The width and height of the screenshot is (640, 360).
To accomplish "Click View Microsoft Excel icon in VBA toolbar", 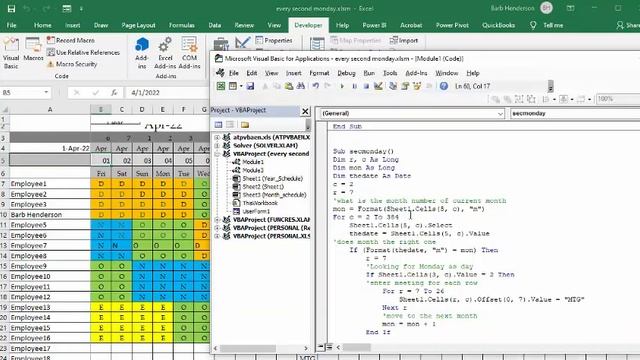I will pyautogui.click(x=221, y=86).
